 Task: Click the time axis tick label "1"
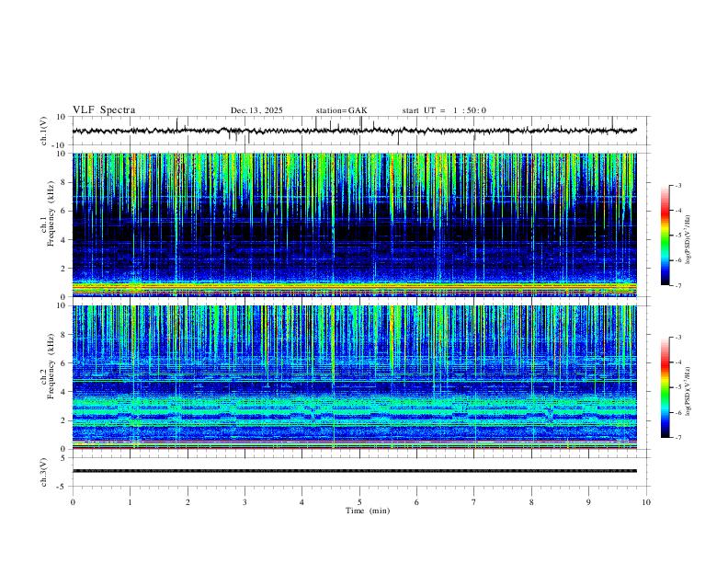[x=130, y=502]
